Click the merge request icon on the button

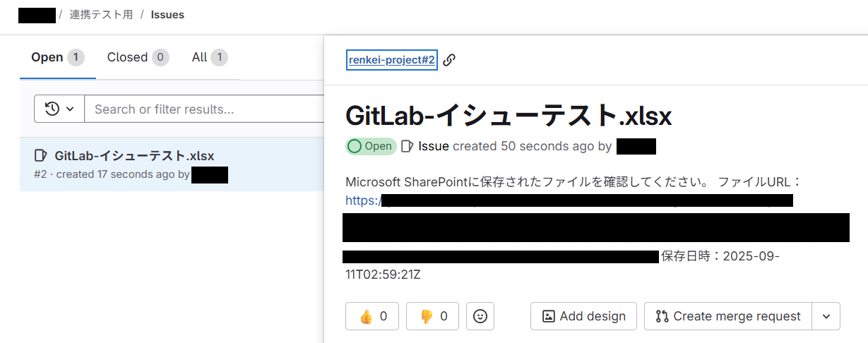(662, 316)
